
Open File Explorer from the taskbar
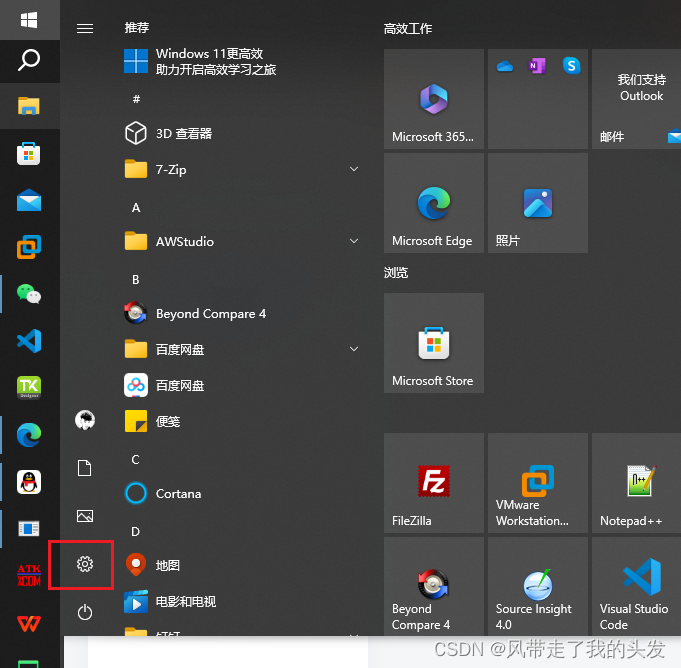coord(29,106)
